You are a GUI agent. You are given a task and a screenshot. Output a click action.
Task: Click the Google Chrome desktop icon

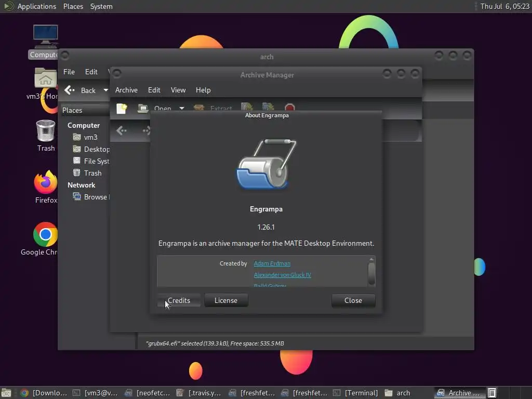coord(46,234)
